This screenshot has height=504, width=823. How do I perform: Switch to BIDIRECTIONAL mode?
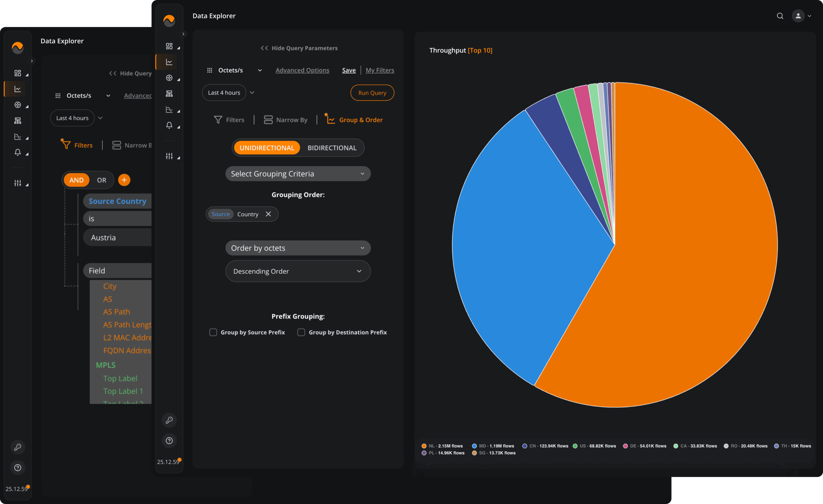tap(332, 147)
